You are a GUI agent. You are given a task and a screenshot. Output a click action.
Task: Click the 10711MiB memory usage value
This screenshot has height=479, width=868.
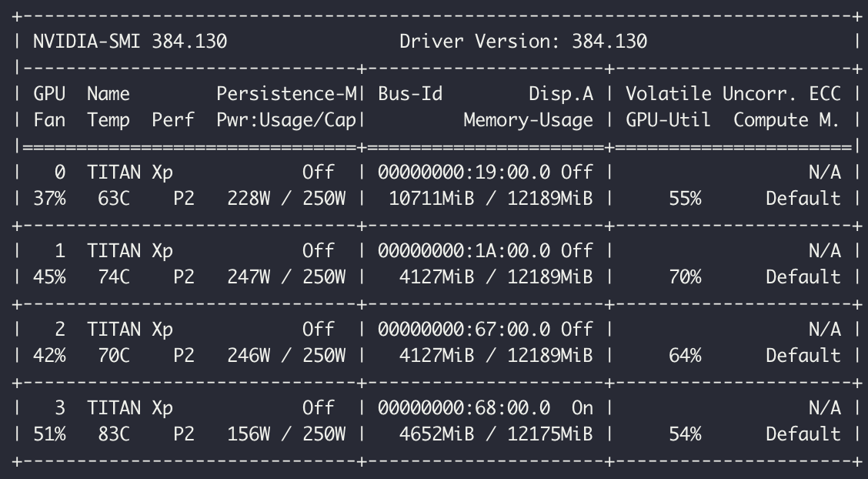tap(432, 198)
